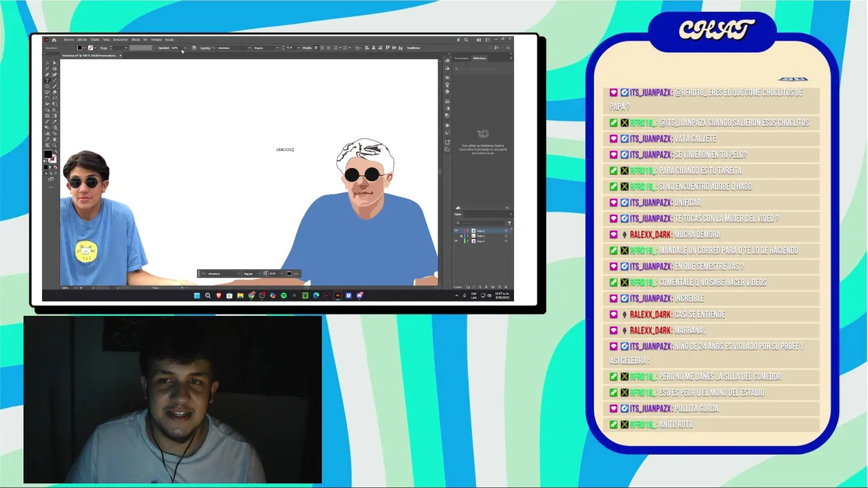Image resolution: width=868 pixels, height=488 pixels.
Task: Click the Illustrator Home icon
Action: 54,40
